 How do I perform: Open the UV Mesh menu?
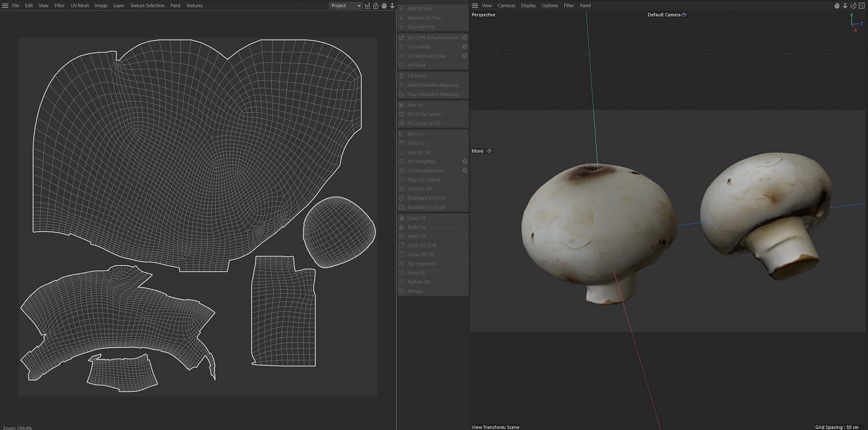(80, 5)
